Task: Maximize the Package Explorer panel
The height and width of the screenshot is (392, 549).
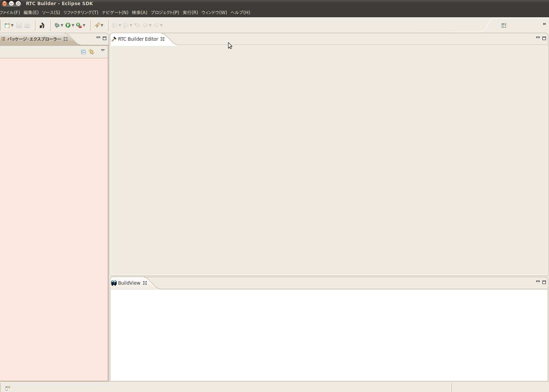Action: coord(105,38)
